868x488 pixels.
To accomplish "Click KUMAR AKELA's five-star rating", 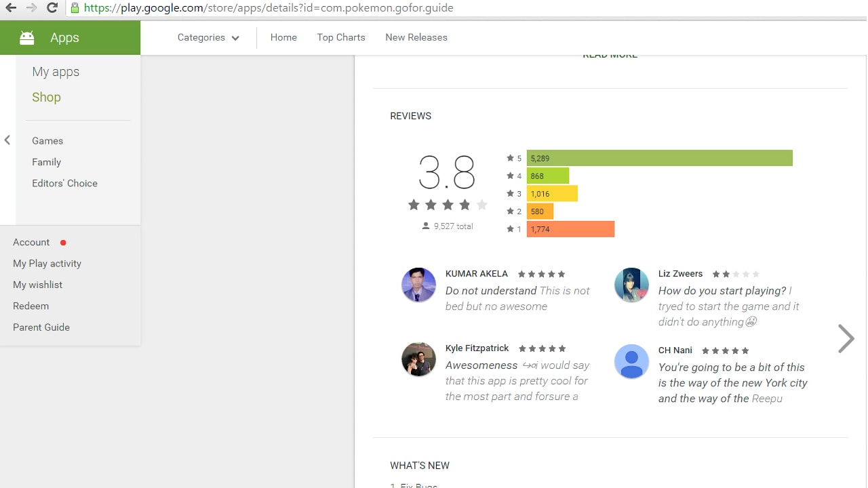I will pos(541,274).
